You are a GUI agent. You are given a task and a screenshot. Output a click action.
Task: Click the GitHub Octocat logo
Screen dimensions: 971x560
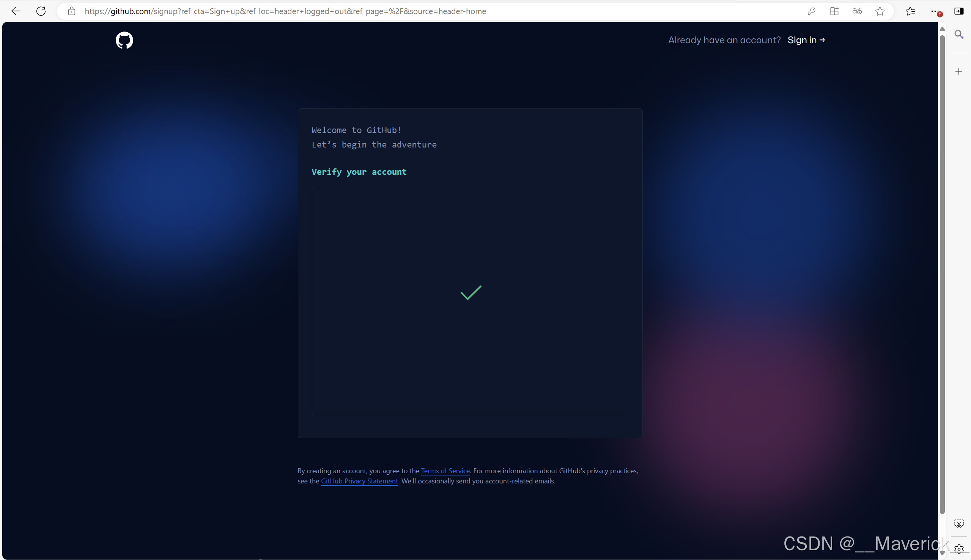124,41
